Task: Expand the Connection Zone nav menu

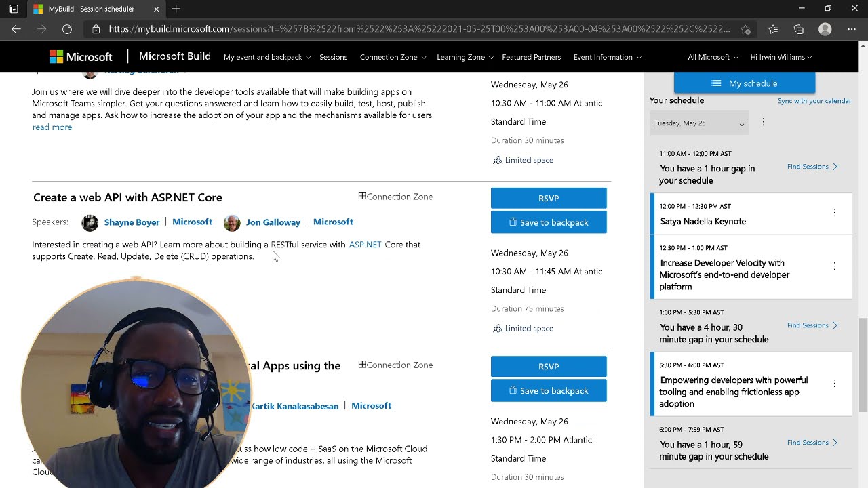Action: point(393,57)
